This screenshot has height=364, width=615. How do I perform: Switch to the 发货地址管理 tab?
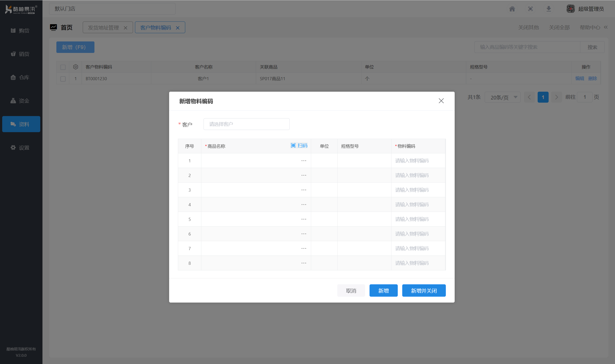103,28
